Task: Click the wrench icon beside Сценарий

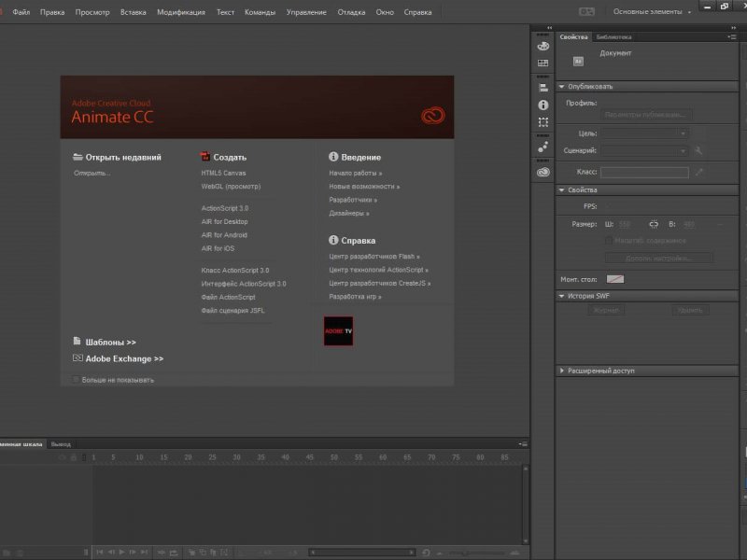Action: coord(698,151)
